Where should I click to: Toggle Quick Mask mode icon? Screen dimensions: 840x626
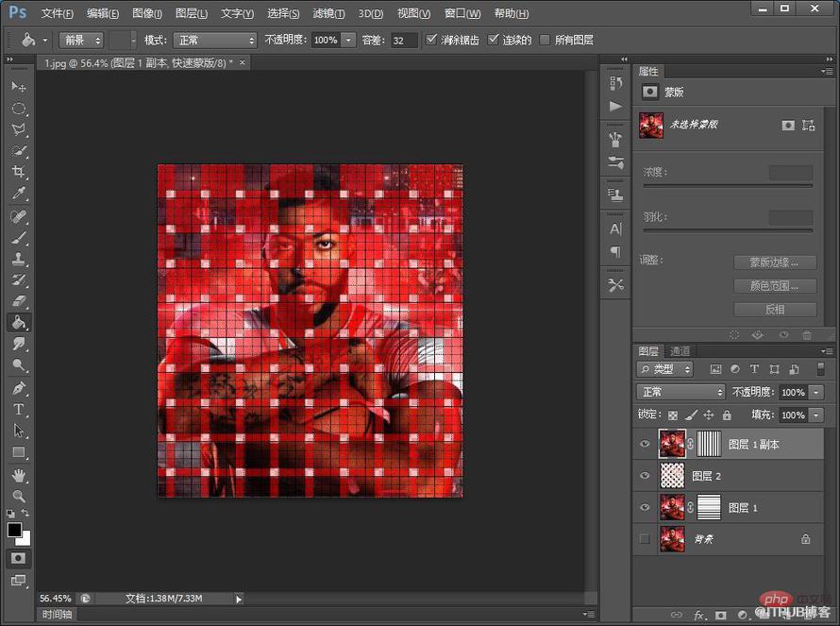point(18,558)
